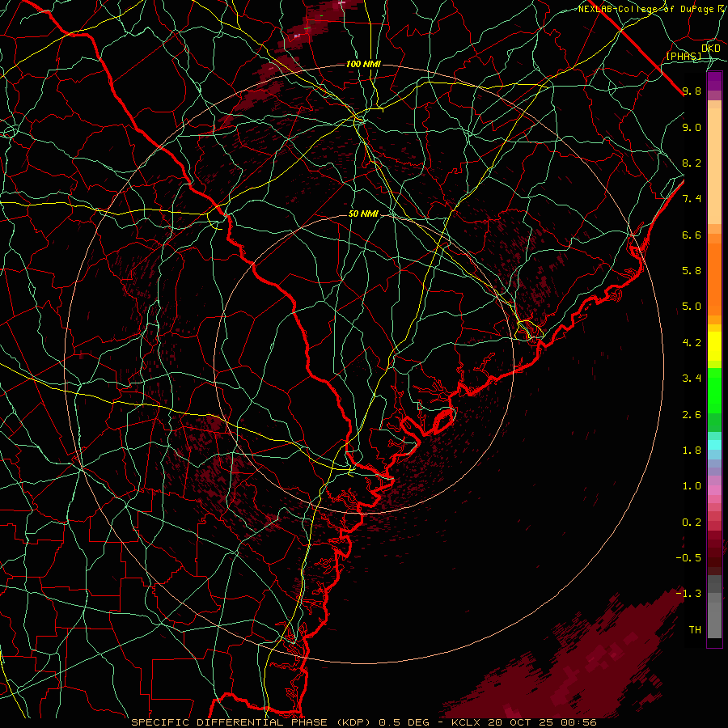The image size is (728, 728).
Task: Pick the gray color bar segment near TH
Action: pos(714,620)
